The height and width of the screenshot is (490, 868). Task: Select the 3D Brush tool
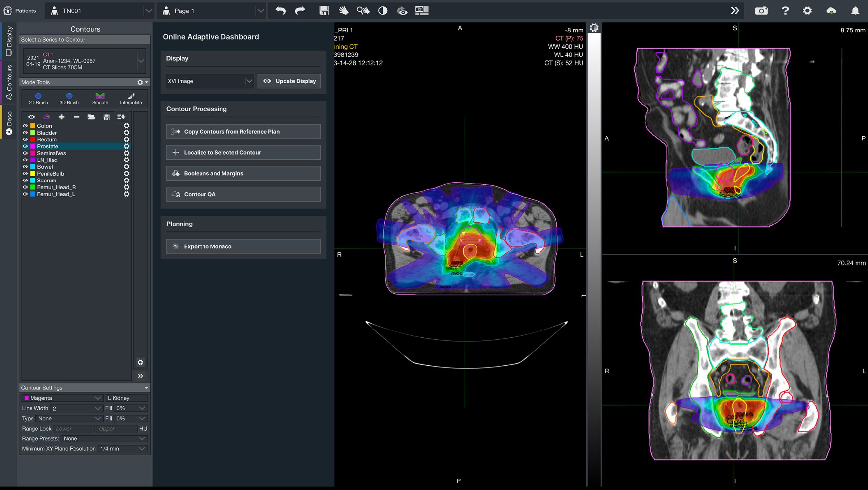(68, 98)
